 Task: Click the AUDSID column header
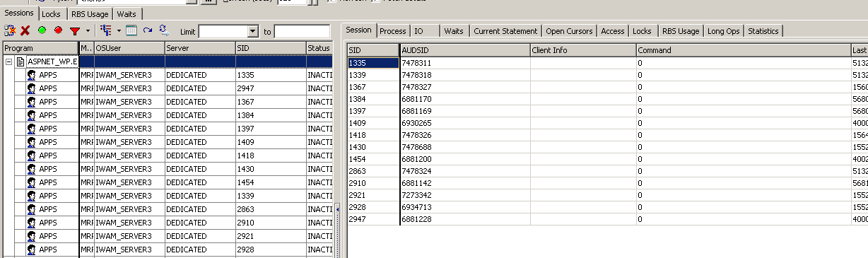click(x=465, y=50)
